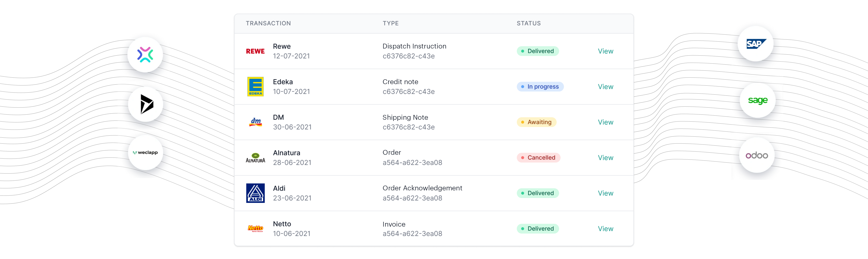868x259 pixels.
Task: Click ID a564-a622-3ea08 in Netto row
Action: [x=412, y=233]
